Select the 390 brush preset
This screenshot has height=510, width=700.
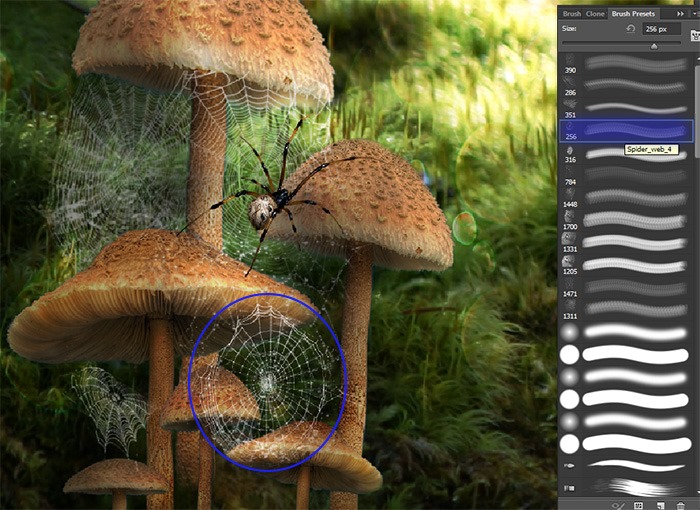click(626, 64)
